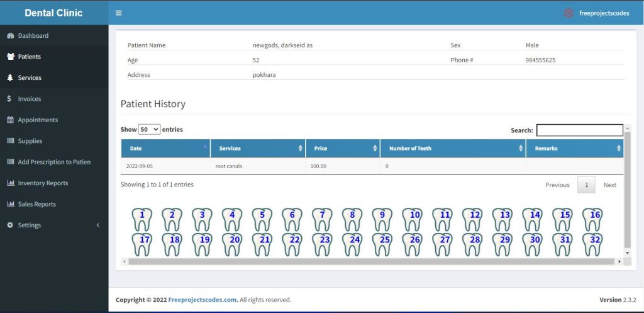Click the horizontal scrollbar under teeth chart

click(x=371, y=261)
